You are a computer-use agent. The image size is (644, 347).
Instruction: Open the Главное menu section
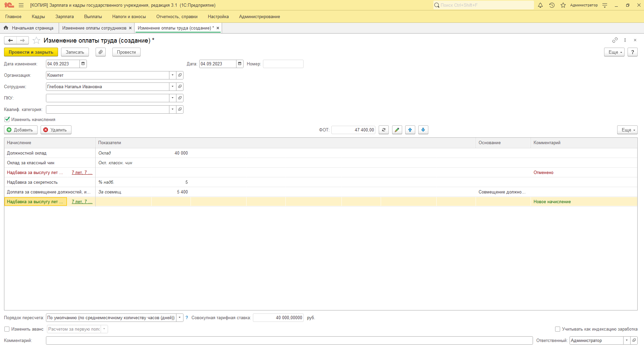(x=13, y=17)
